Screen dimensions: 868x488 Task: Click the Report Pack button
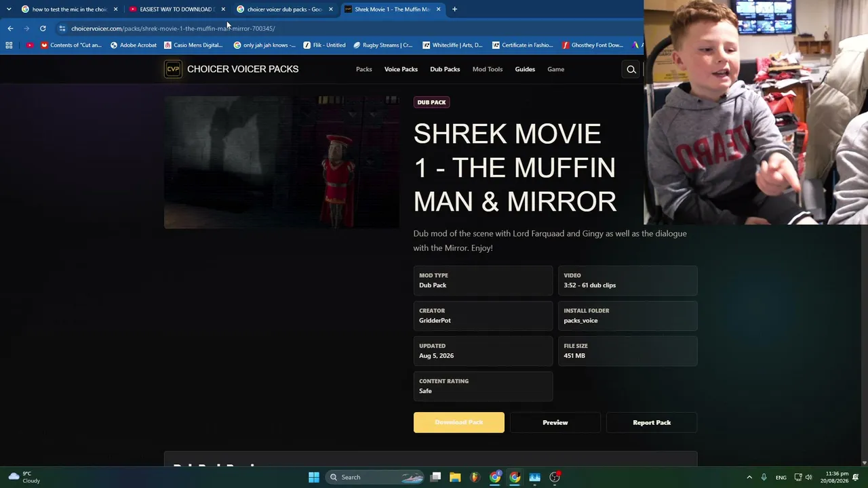(x=652, y=422)
